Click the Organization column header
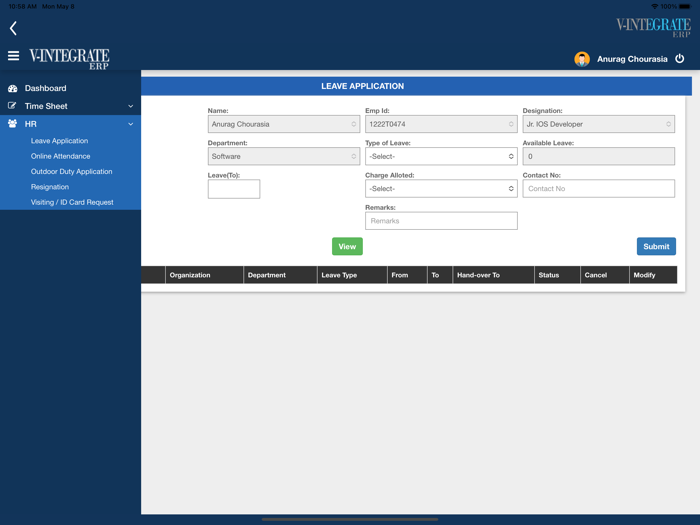 pyautogui.click(x=204, y=275)
